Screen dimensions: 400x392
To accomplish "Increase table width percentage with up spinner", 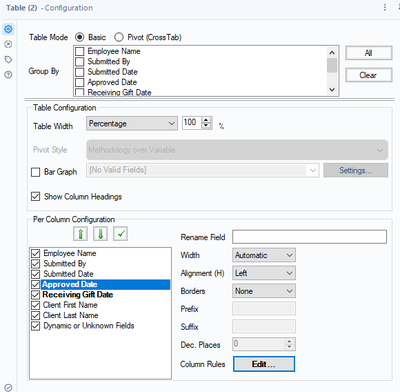I will coord(207,120).
